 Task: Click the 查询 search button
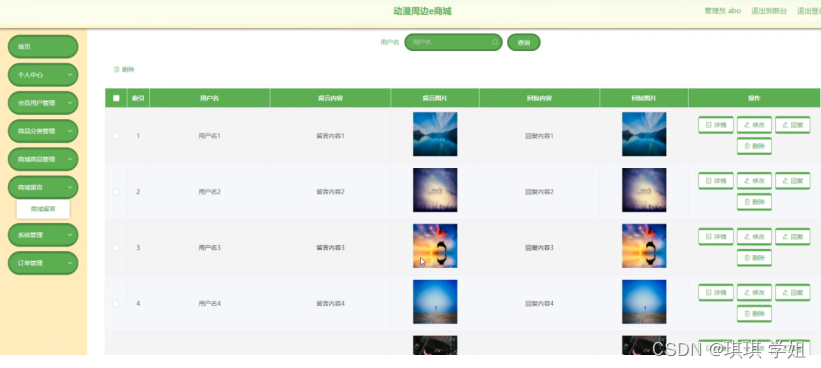pos(524,42)
